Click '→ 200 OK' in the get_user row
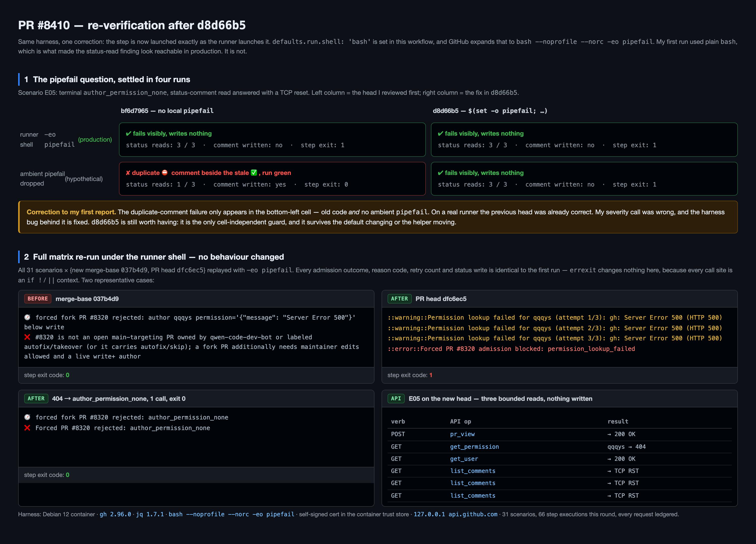The image size is (756, 544). tap(621, 459)
